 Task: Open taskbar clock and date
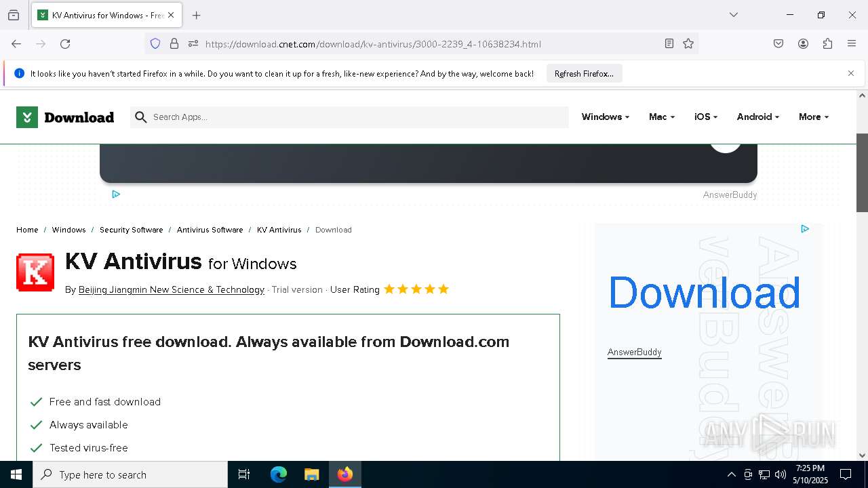click(810, 474)
